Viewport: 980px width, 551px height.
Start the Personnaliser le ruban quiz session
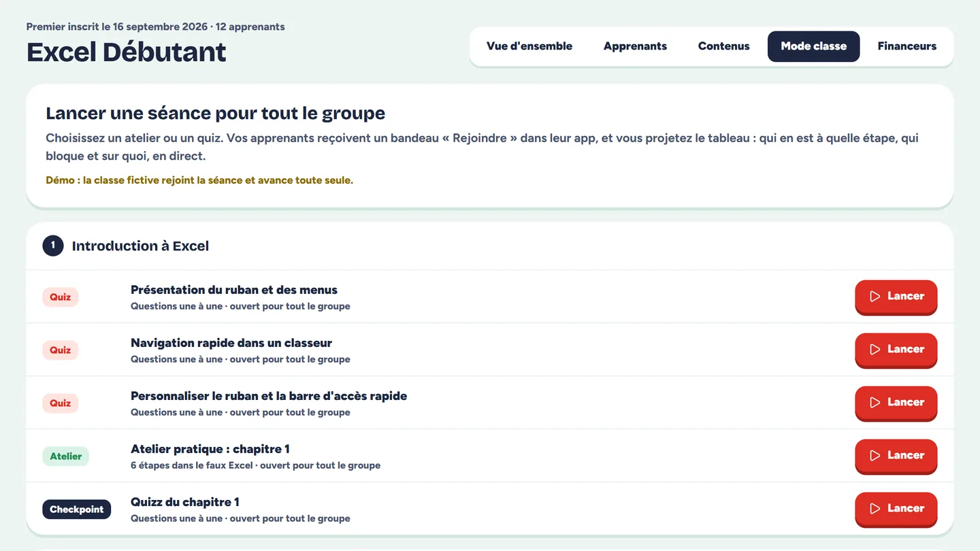coord(896,403)
